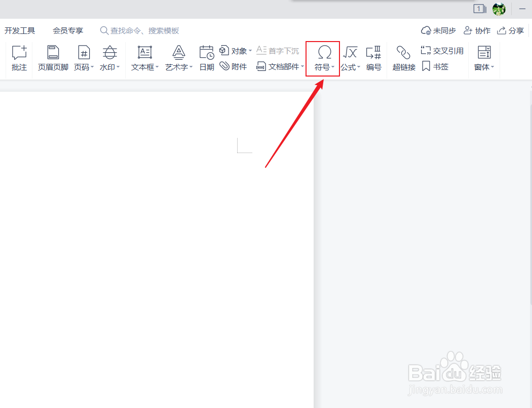Image resolution: width=532 pixels, height=408 pixels.
Task: Click the window count icon near avatar
Action: point(480,9)
